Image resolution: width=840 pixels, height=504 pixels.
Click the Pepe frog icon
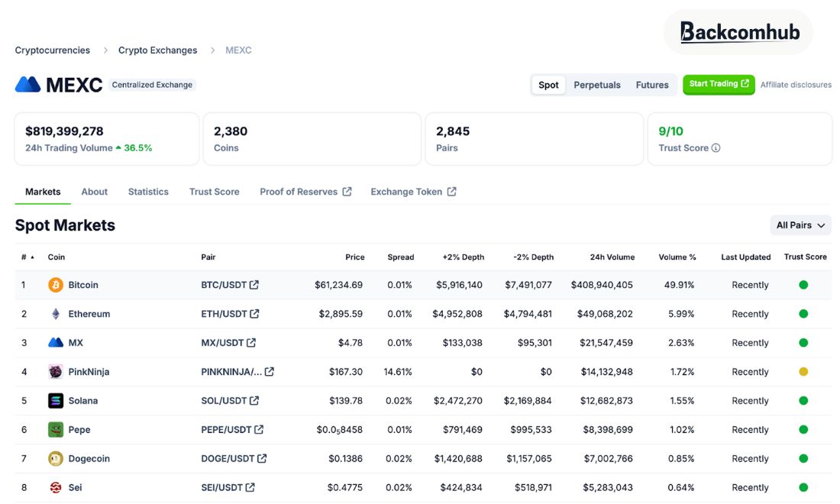(x=56, y=430)
